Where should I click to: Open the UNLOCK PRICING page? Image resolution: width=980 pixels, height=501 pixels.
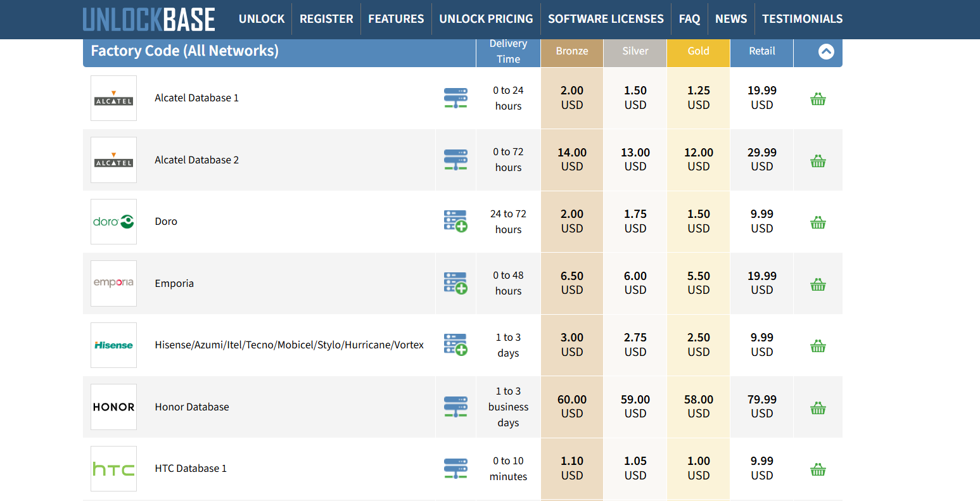486,19
